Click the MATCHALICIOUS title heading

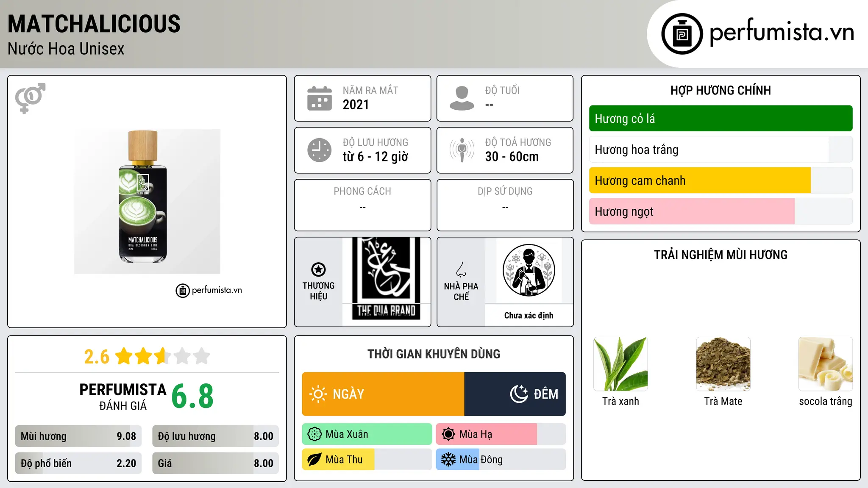pos(94,24)
